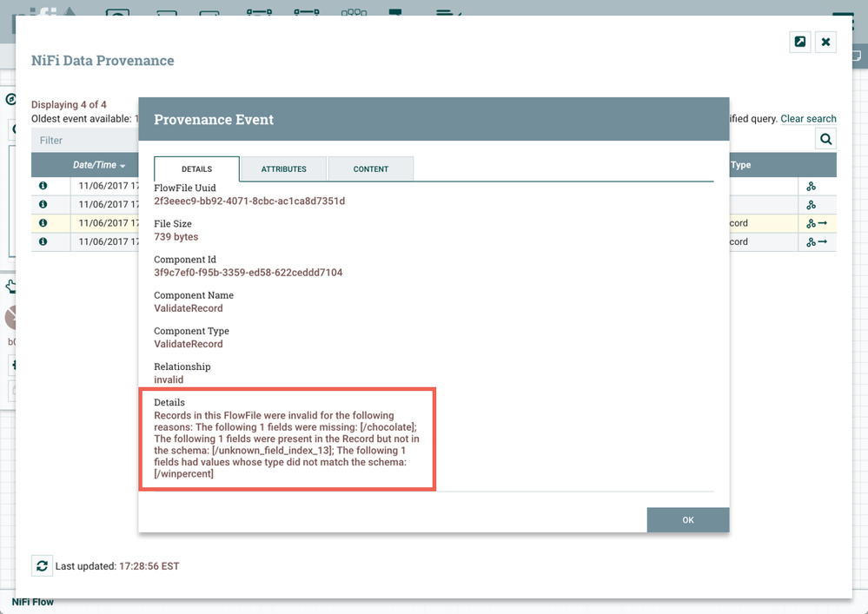Pop out the Provenance Event dialog
The height and width of the screenshot is (614, 868).
click(799, 41)
